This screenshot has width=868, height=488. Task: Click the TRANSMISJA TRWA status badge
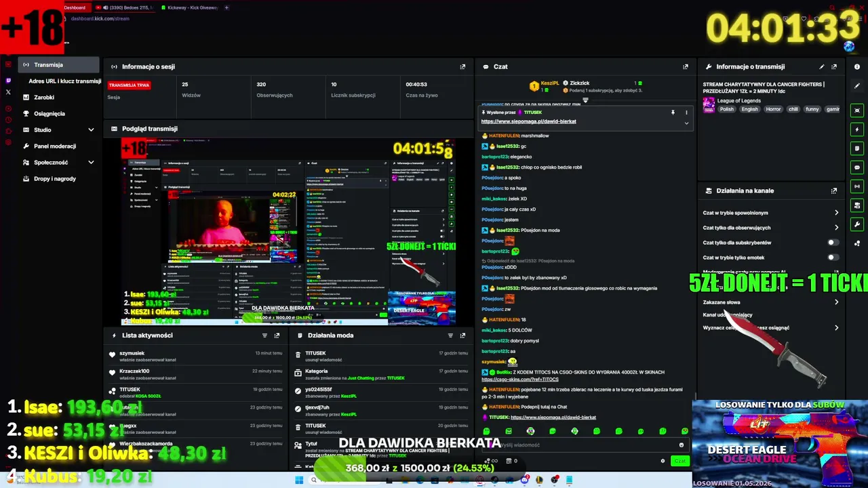[x=129, y=85]
